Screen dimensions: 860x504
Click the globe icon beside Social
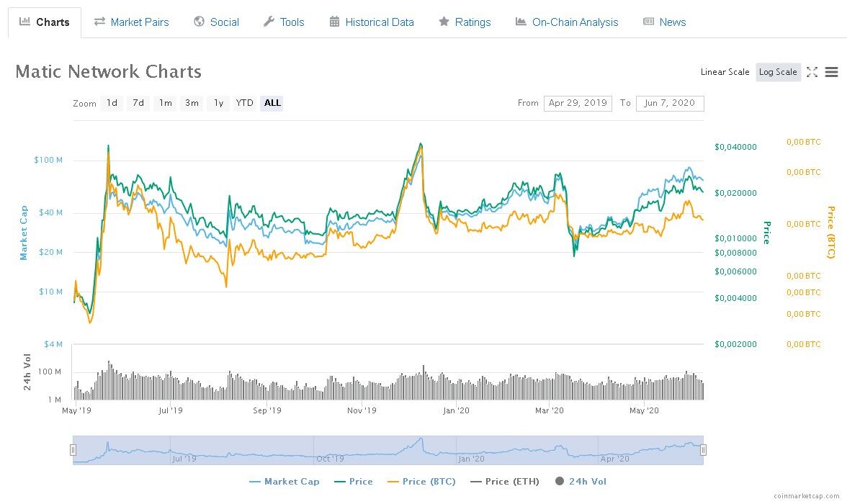click(x=199, y=22)
